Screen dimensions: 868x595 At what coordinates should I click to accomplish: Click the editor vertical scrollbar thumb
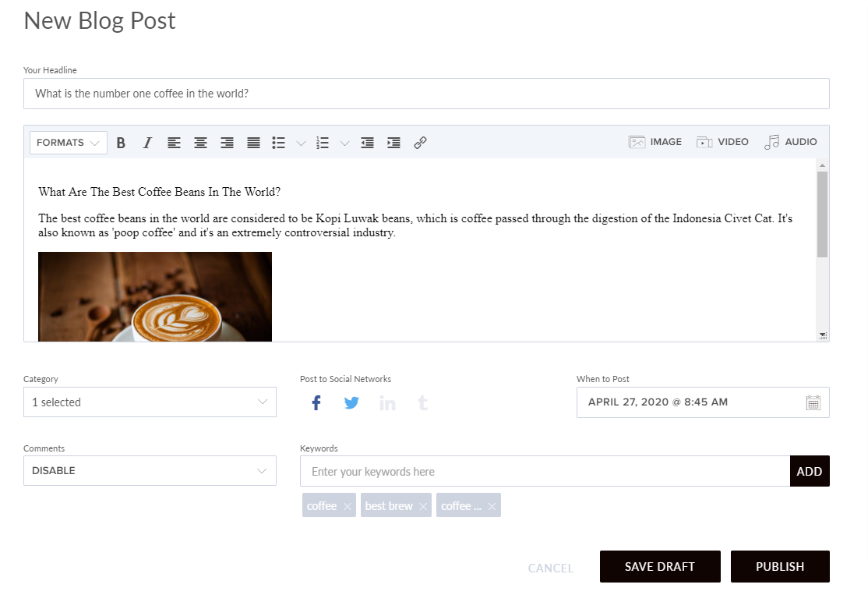(822, 214)
